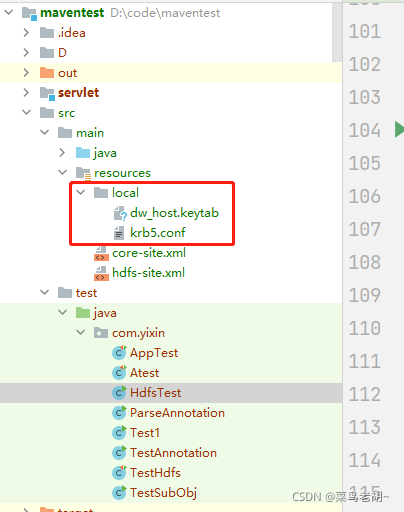404x512 pixels.
Task: Click line number 108 in the gutter
Action: (365, 262)
